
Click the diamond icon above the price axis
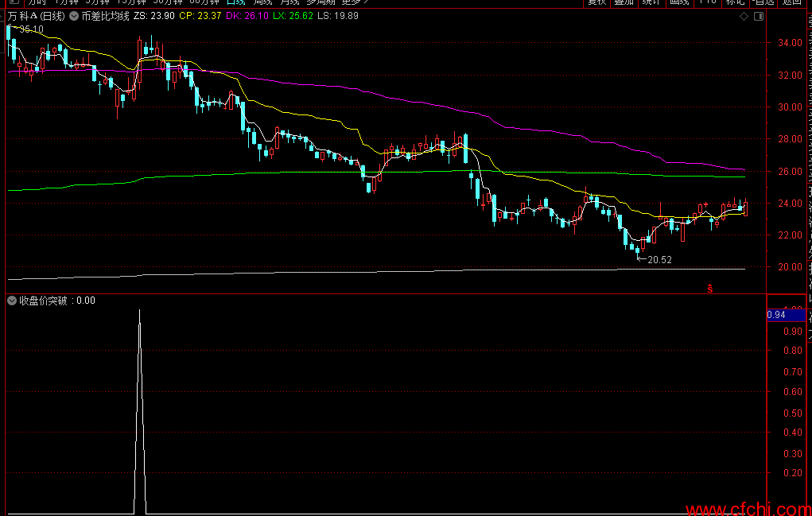click(744, 17)
